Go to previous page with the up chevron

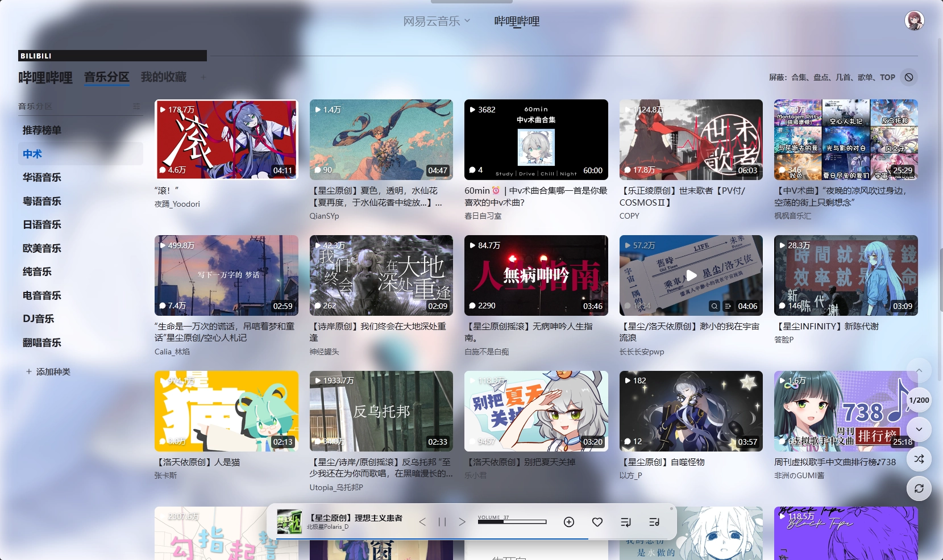point(919,370)
